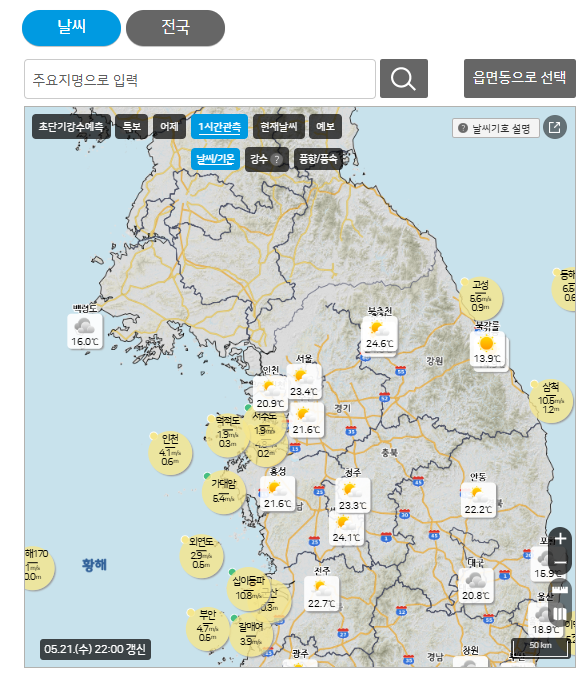
Task: Choose the 강수 sub-option
Action: [x=266, y=159]
